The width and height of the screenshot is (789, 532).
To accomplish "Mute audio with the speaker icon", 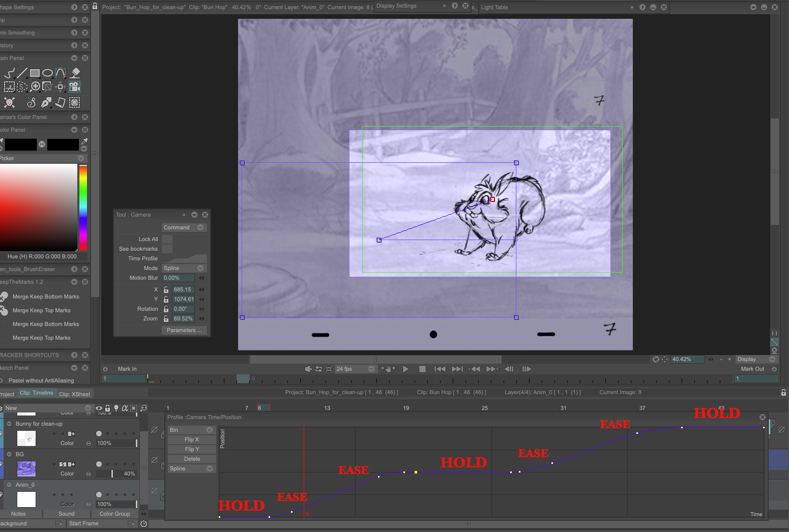I will pyautogui.click(x=308, y=369).
